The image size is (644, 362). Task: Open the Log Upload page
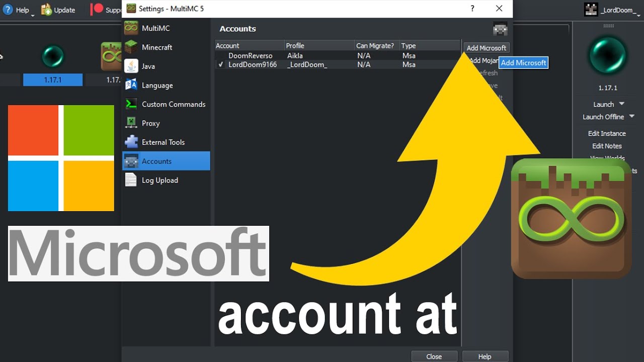(x=166, y=180)
